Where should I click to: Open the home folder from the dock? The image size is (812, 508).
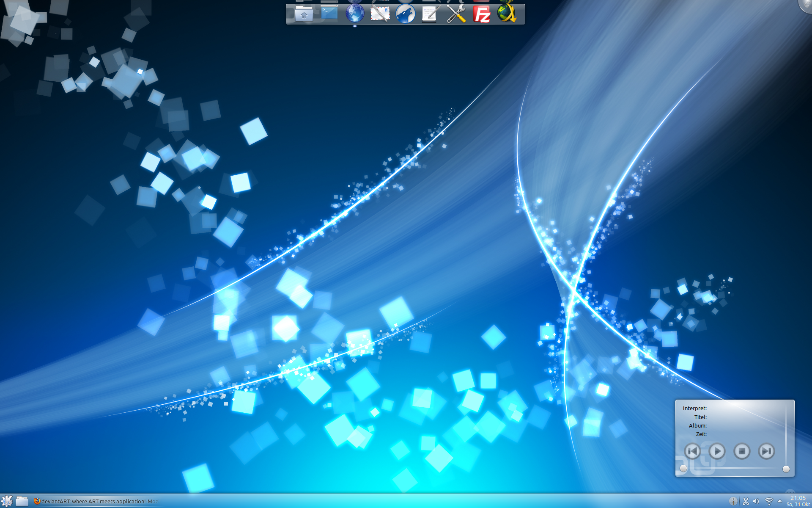tap(304, 14)
